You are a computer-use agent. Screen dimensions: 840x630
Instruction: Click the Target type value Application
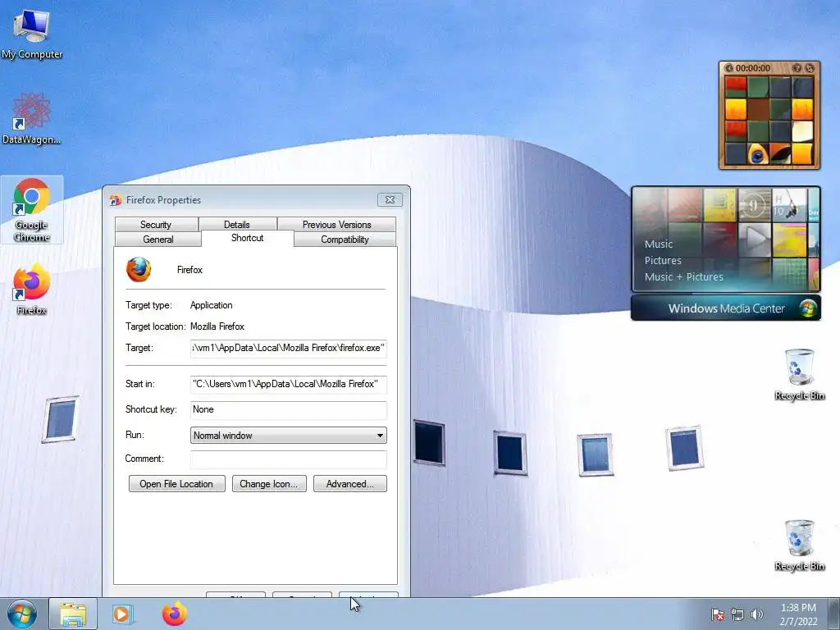point(211,305)
